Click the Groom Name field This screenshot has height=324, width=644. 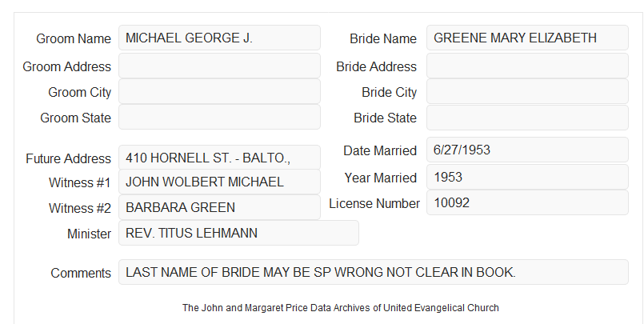[219, 38]
